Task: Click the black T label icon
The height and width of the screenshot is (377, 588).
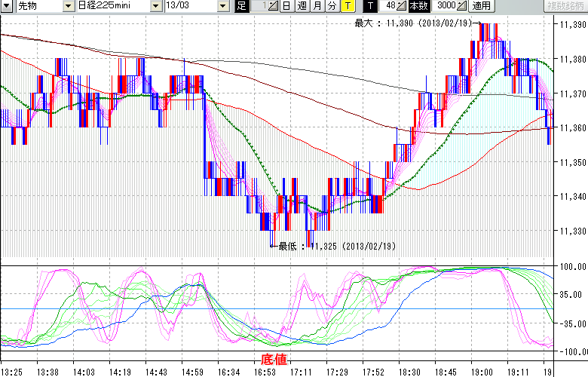Action: (369, 6)
